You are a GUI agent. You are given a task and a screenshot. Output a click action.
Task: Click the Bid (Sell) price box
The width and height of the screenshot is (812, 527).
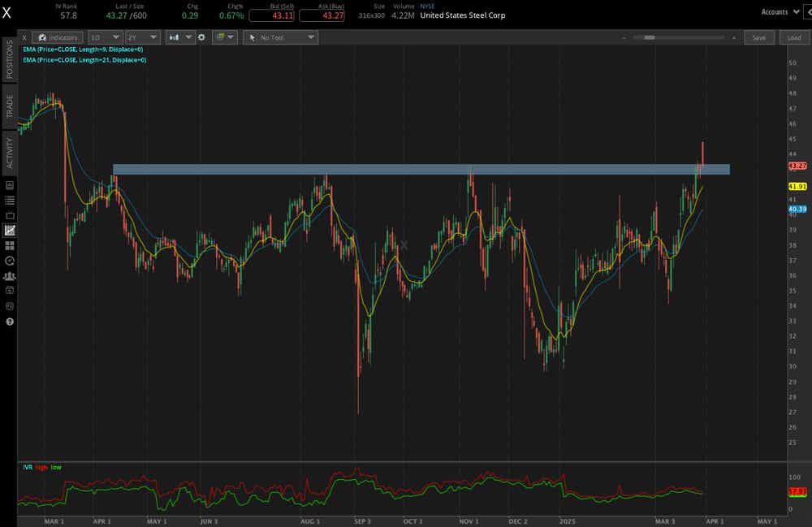[272, 15]
